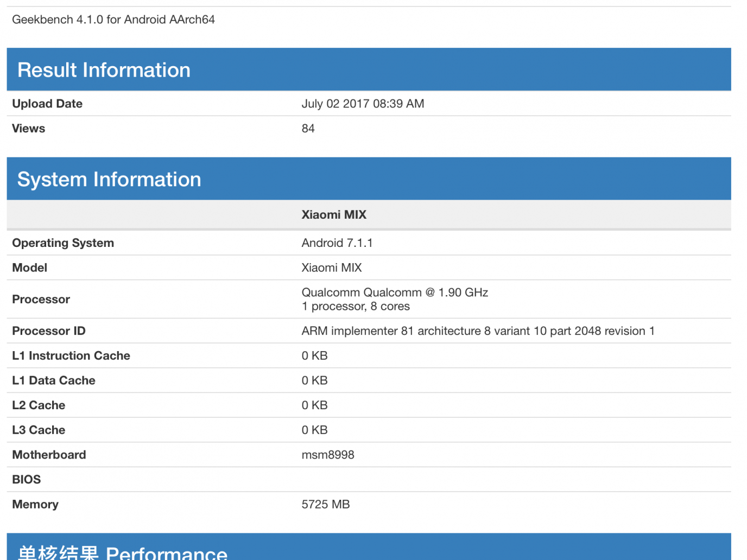
Task: Click the Geekbench 4.1.0 for Android text
Action: click(113, 20)
